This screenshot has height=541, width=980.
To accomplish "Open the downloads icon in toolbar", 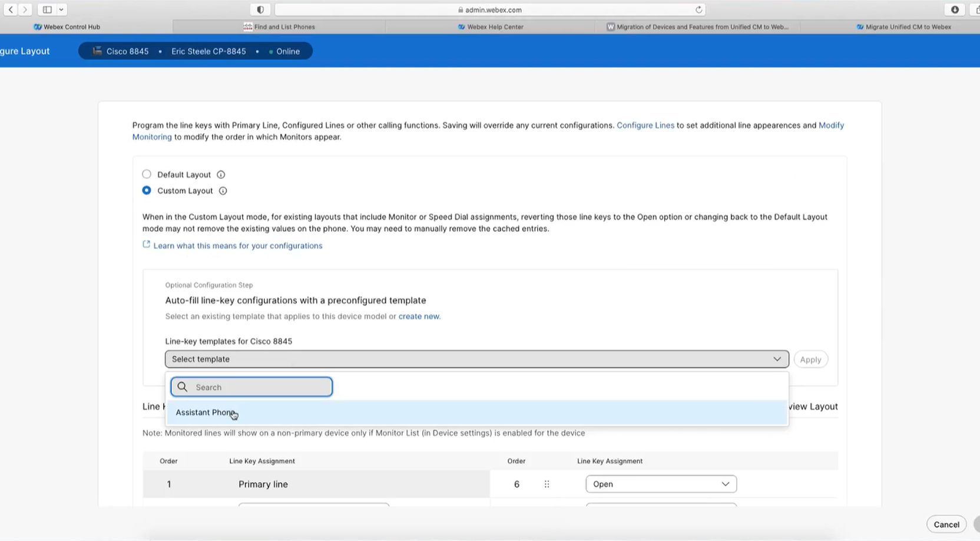I will pyautogui.click(x=955, y=9).
